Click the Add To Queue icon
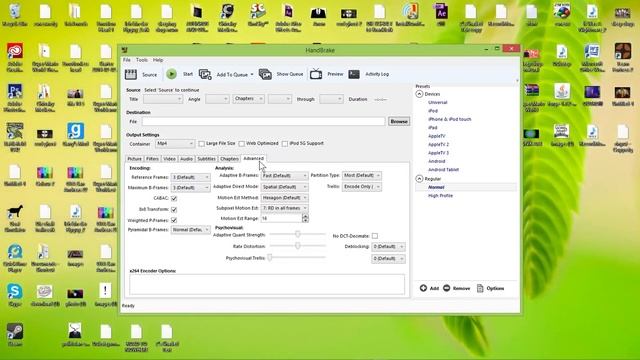This screenshot has width=640, height=360. [205, 74]
